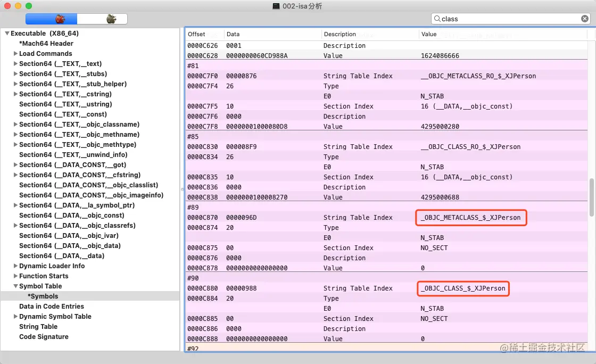This screenshot has height=364, width=596.
Task: Select Section64 (__TEXT,__const) item
Action: [63, 114]
